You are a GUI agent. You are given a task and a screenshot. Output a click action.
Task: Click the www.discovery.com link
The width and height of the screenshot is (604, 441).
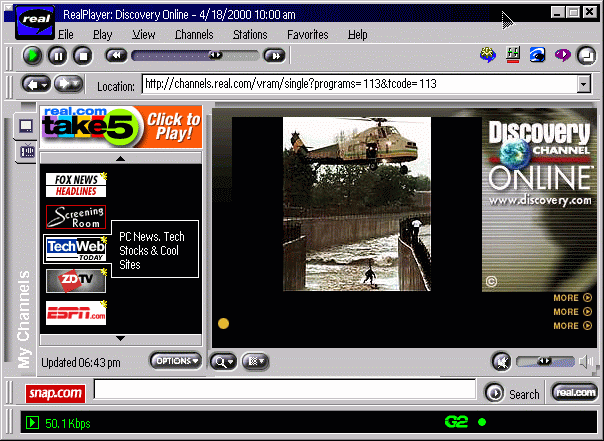click(540, 200)
